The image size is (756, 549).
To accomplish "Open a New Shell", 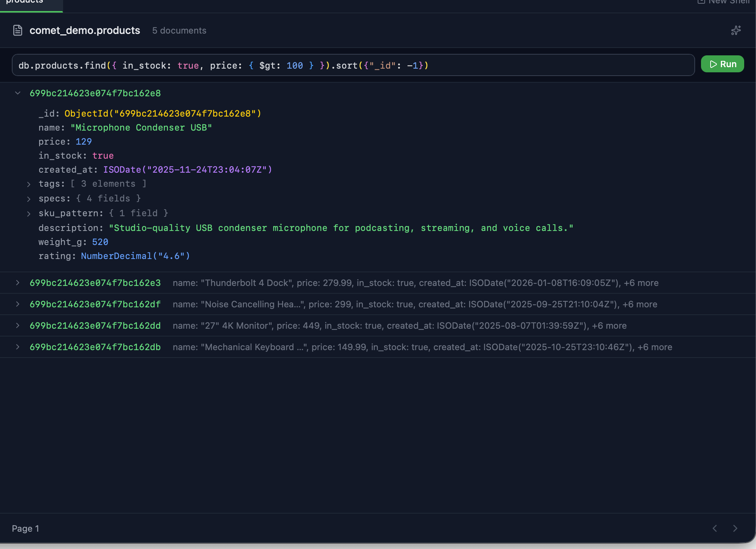I will [x=724, y=2].
